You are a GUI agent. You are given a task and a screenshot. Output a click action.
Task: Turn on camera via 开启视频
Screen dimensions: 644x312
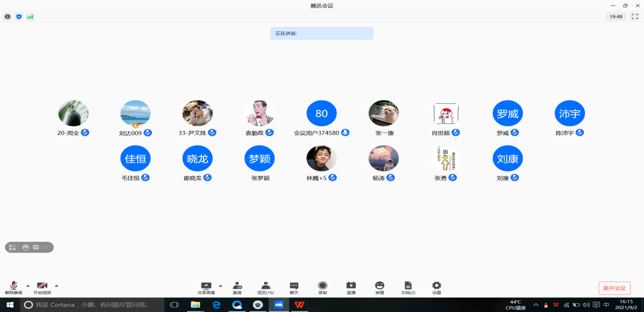point(42,287)
